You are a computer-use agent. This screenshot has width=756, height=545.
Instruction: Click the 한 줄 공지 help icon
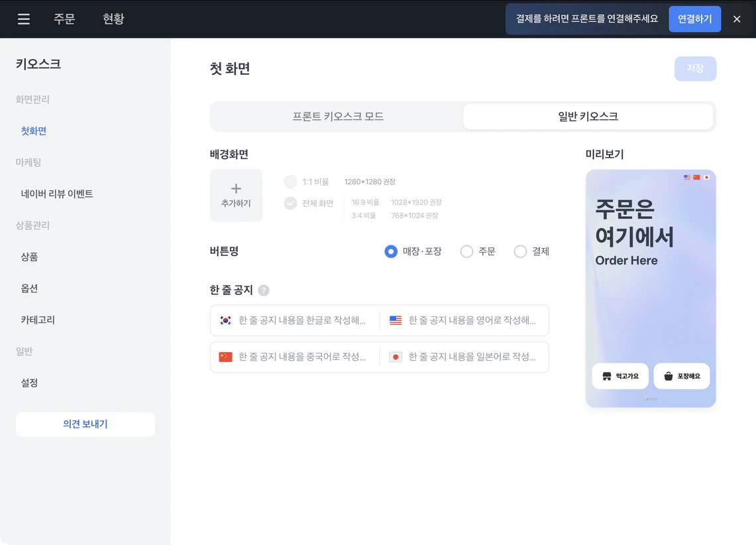(x=264, y=290)
